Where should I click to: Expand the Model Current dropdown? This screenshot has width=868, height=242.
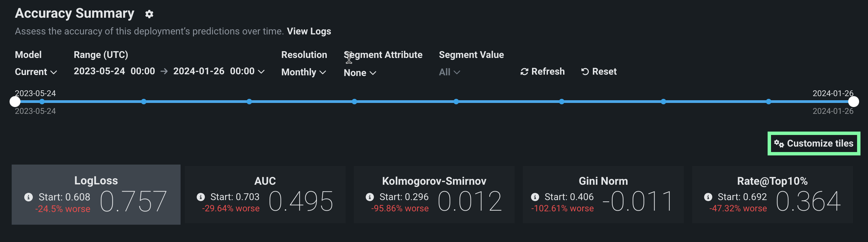coord(36,72)
